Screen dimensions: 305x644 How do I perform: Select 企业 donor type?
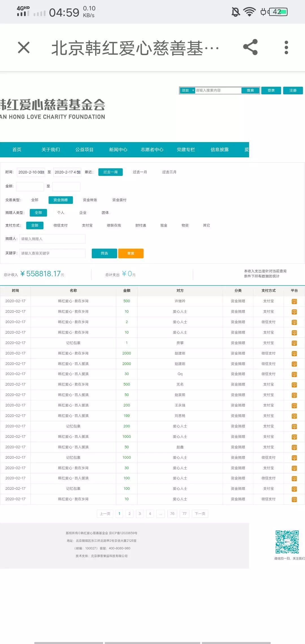pyautogui.click(x=83, y=213)
